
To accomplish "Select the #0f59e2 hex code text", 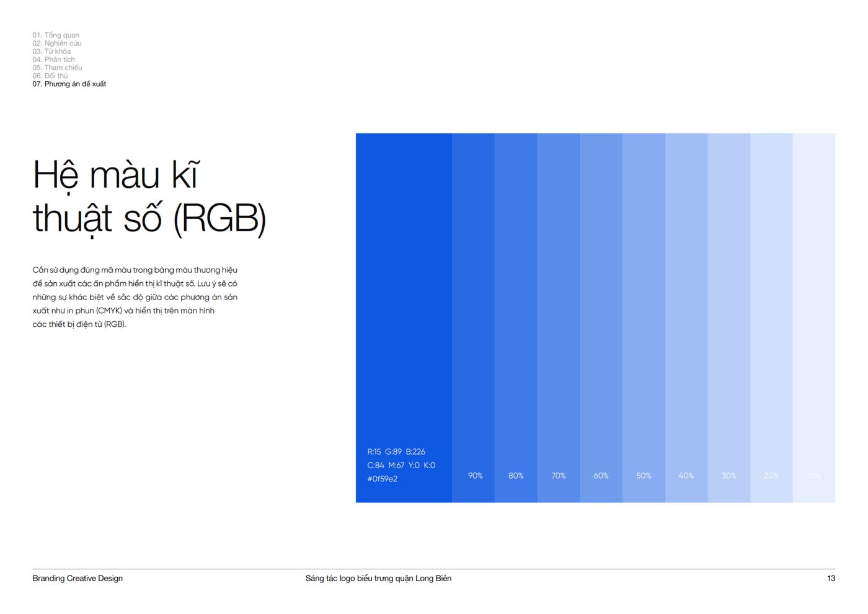I will coord(382,479).
